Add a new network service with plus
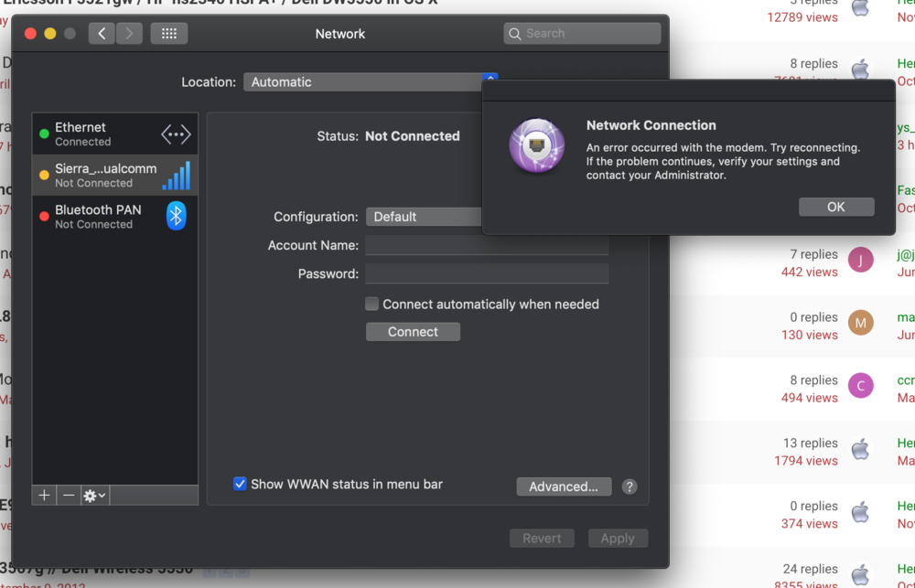Viewport: 915px width, 588px height. [44, 495]
